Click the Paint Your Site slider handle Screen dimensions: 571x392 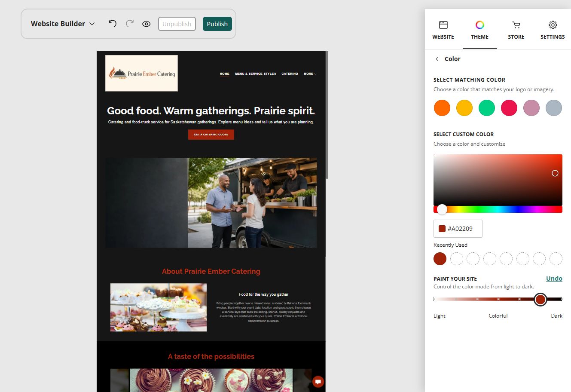click(x=540, y=299)
